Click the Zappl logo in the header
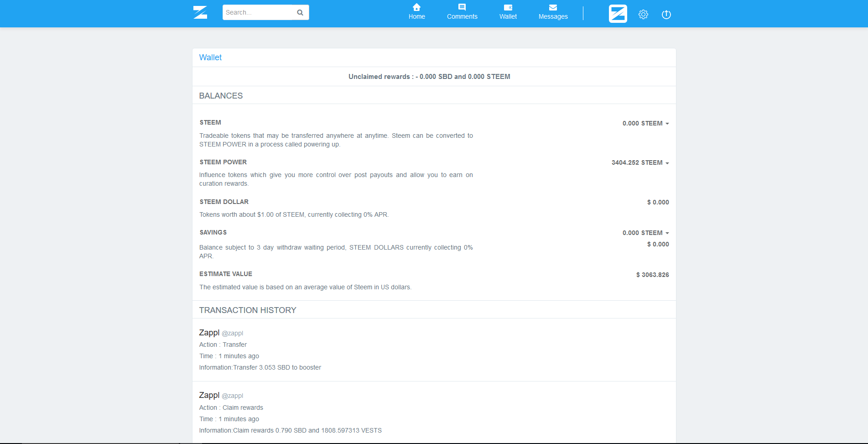The image size is (868, 444). tap(200, 12)
